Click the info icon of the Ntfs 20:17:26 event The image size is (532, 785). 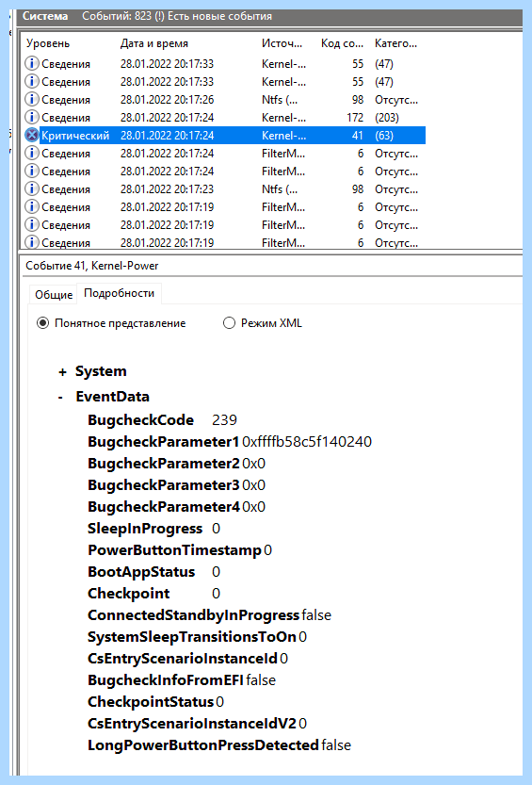pyautogui.click(x=31, y=99)
